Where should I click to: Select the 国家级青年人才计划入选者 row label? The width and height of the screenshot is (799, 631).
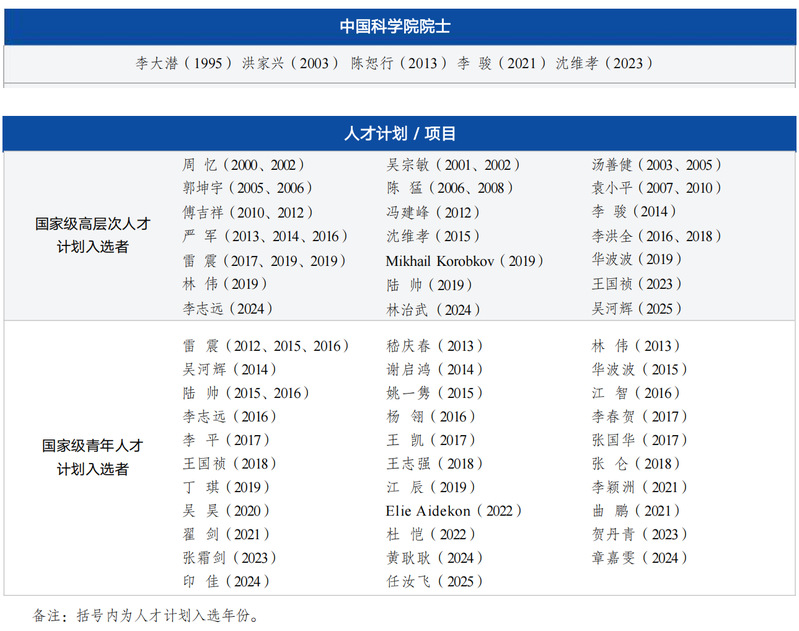point(93,458)
